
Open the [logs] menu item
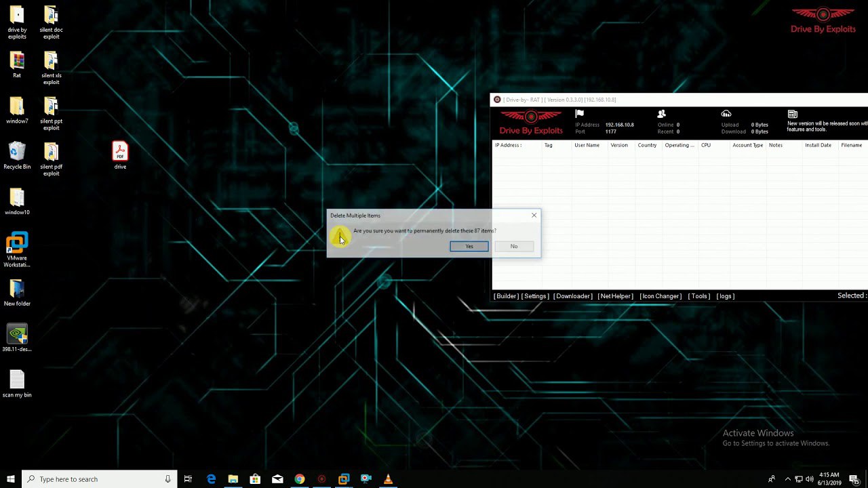[726, 296]
